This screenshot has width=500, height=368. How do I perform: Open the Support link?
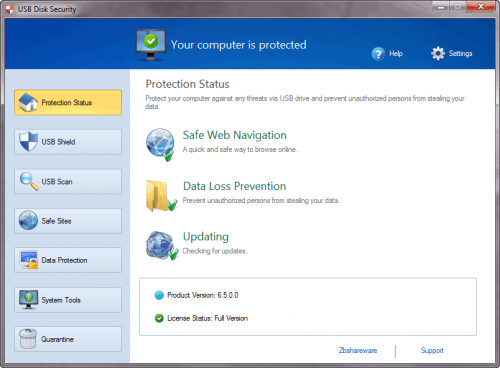coord(432,350)
